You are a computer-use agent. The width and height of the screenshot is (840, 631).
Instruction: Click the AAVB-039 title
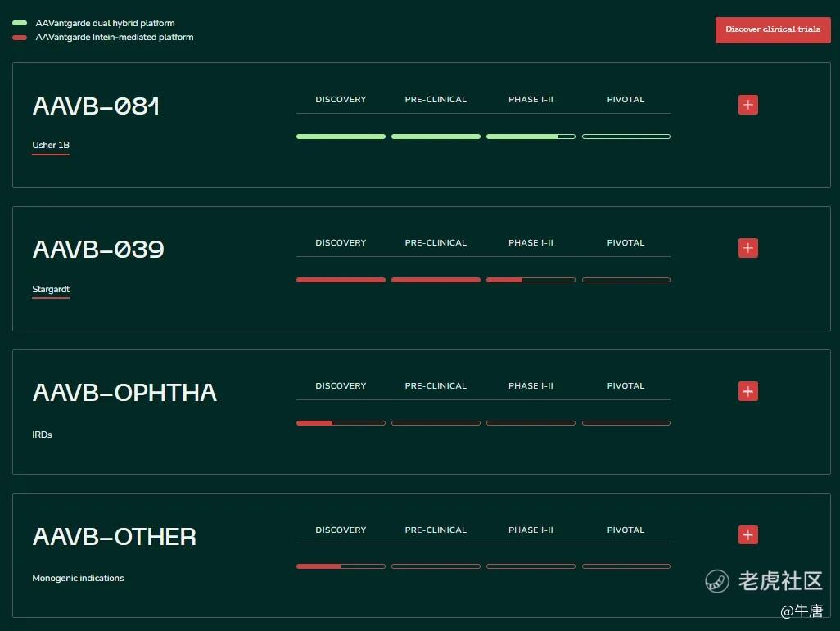pos(98,250)
